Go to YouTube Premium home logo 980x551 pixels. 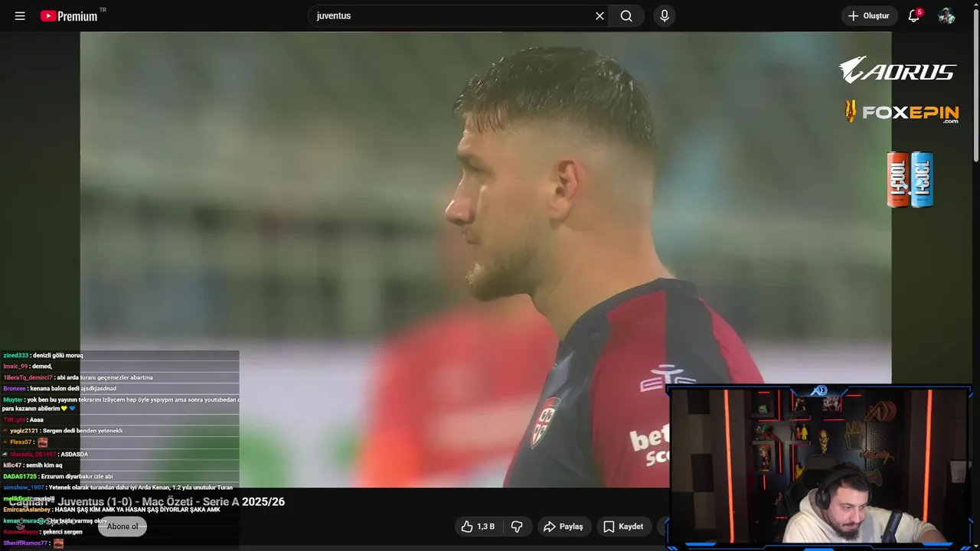coord(70,16)
